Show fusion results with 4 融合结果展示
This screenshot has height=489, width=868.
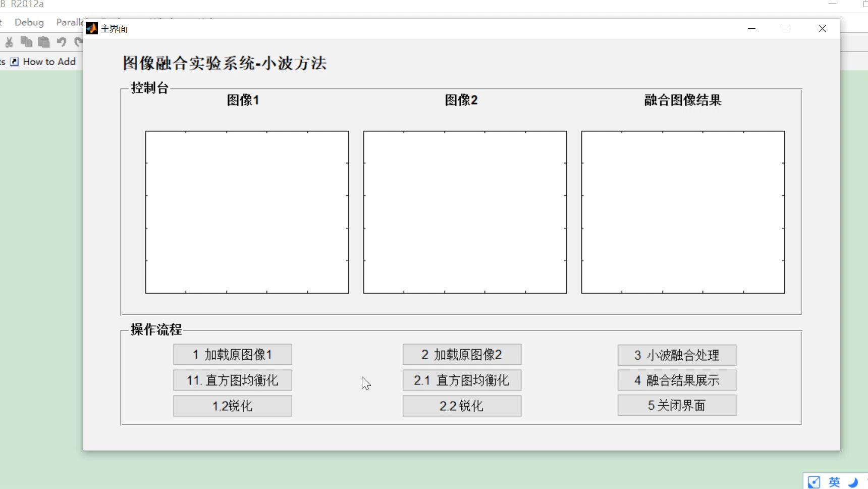[x=677, y=380]
